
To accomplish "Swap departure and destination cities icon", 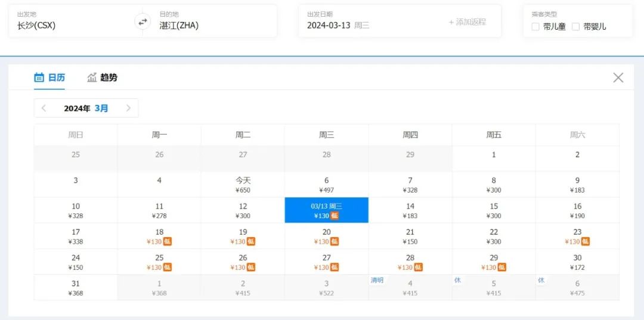I will [143, 22].
